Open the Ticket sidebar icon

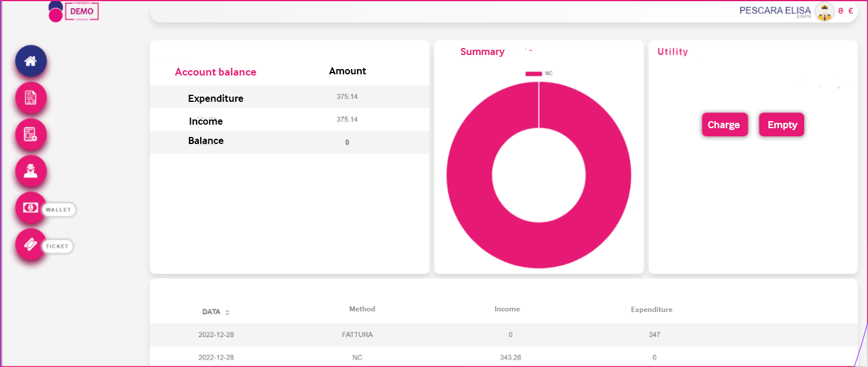31,245
